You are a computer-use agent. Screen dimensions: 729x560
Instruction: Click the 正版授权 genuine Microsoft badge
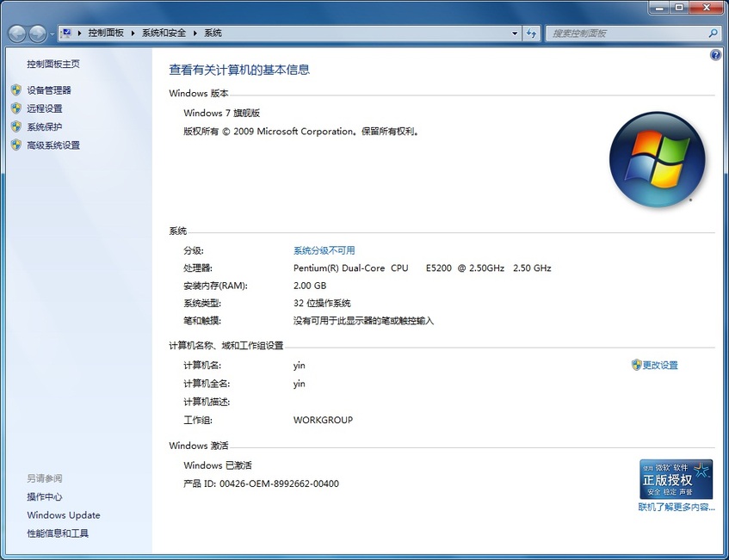click(x=676, y=479)
